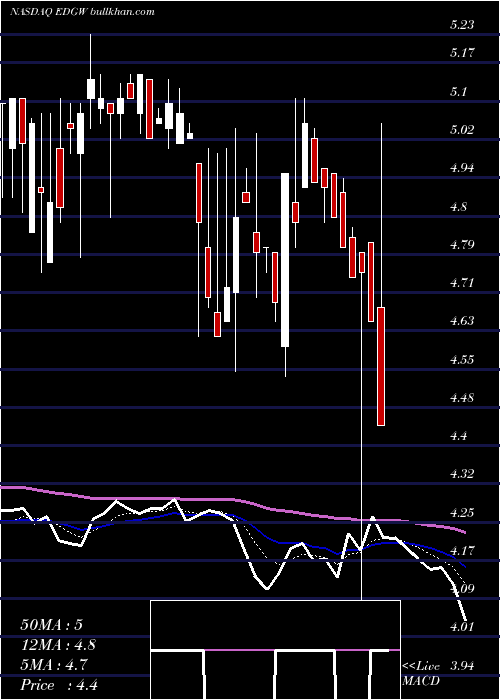Click the 4.32 price axis label

pyautogui.click(x=462, y=474)
